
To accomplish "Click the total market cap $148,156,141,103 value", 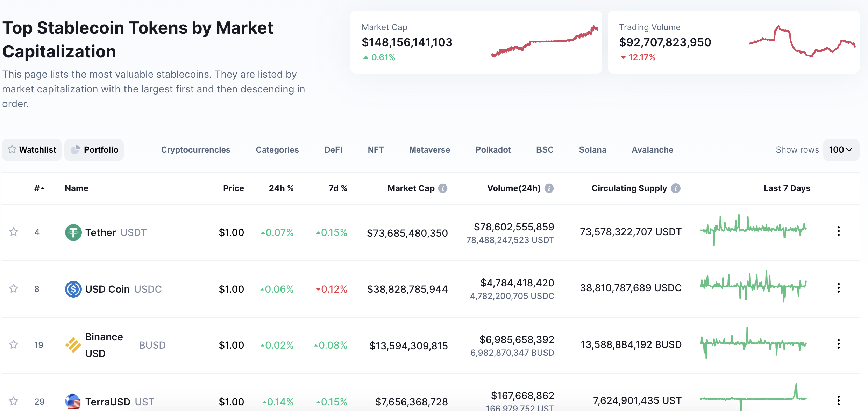I will pos(407,42).
